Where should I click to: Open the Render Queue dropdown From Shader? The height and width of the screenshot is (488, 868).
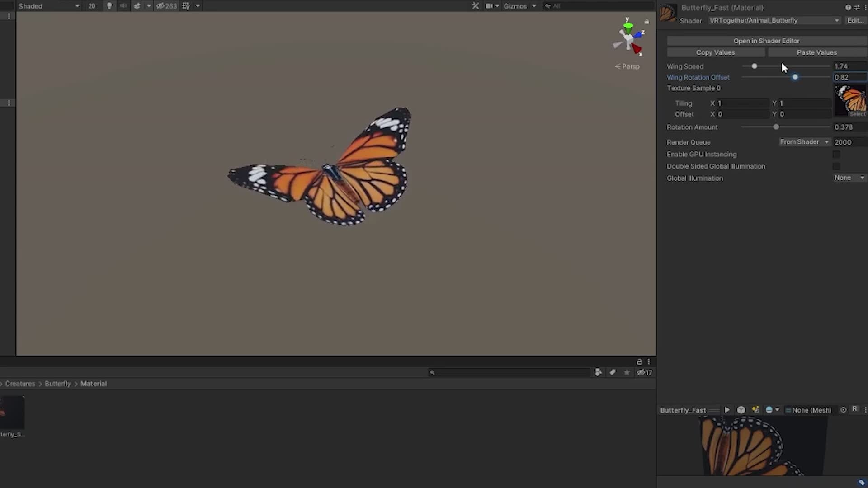tap(804, 142)
